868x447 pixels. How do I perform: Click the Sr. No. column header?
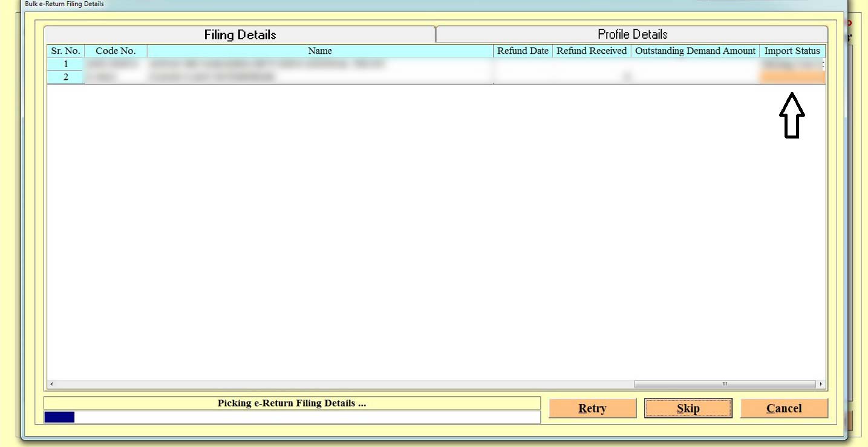(x=65, y=51)
